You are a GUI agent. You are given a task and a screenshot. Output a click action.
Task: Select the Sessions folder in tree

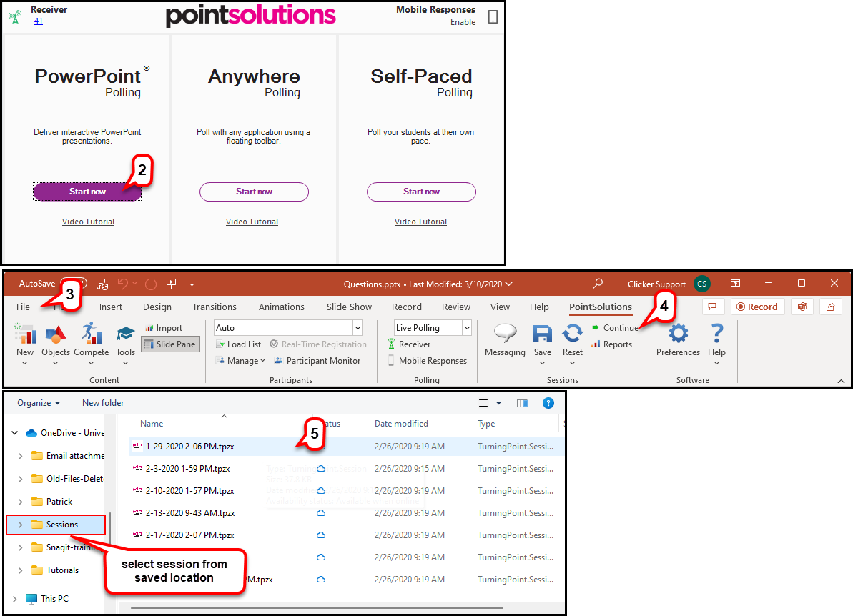[x=56, y=525]
